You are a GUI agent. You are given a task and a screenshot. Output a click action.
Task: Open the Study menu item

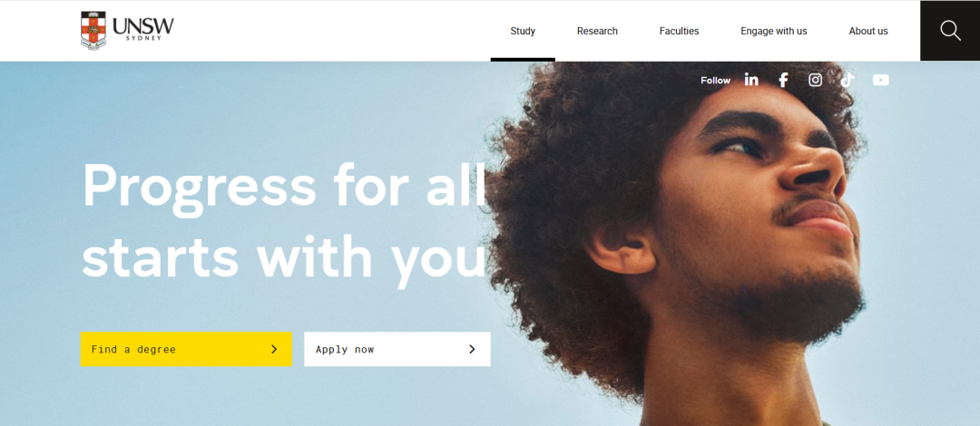[x=523, y=31]
